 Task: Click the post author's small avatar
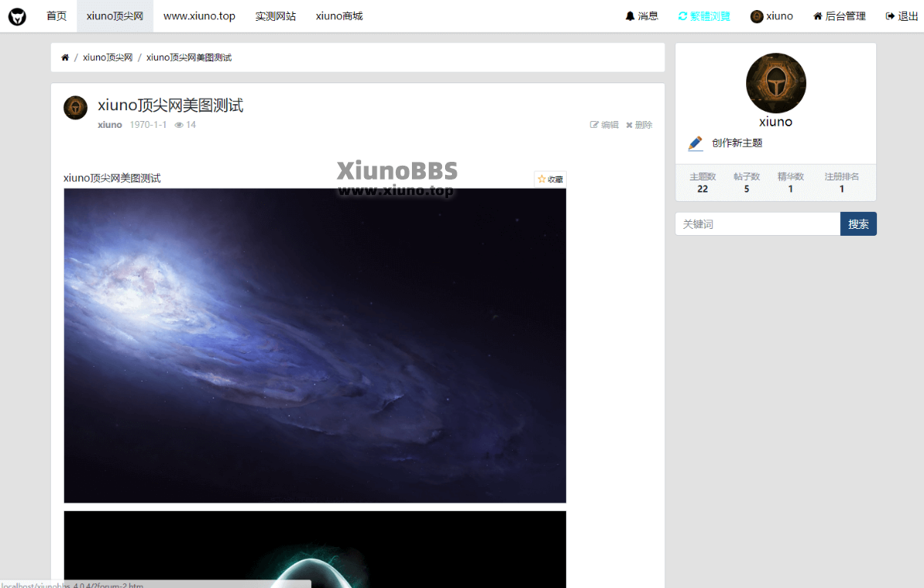pos(75,108)
